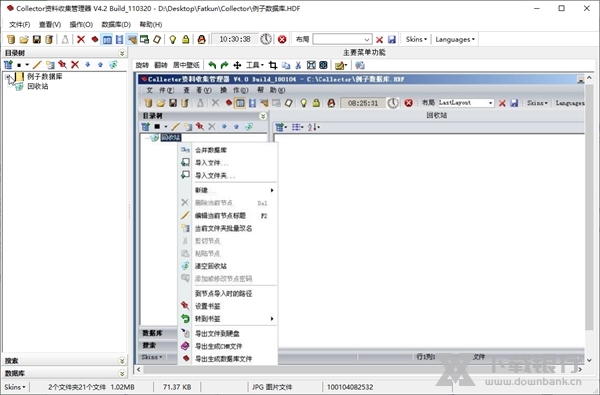
Task: Open the 操作(O) menu
Action: [x=81, y=24]
